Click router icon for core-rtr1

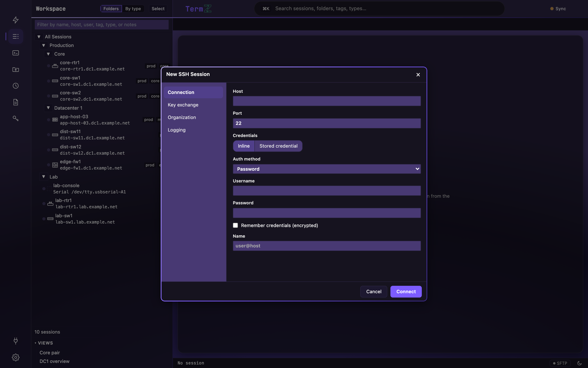pos(55,66)
